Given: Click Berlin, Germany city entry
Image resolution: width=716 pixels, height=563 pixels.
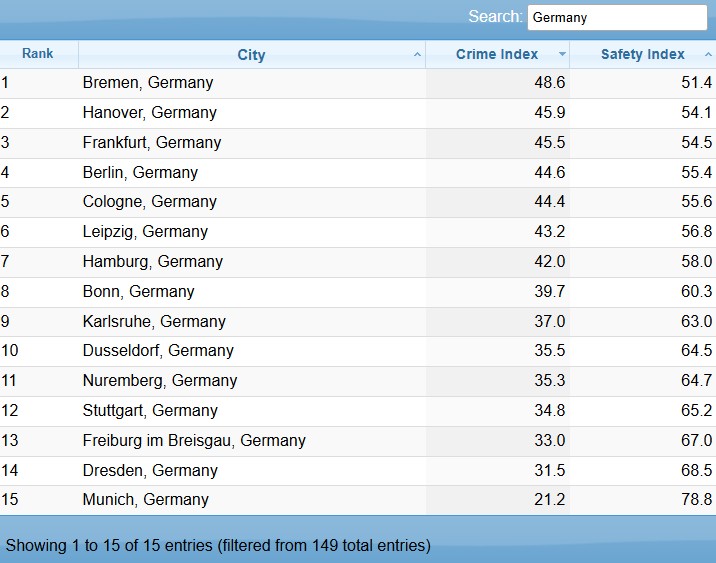Looking at the screenshot, I should [x=140, y=173].
